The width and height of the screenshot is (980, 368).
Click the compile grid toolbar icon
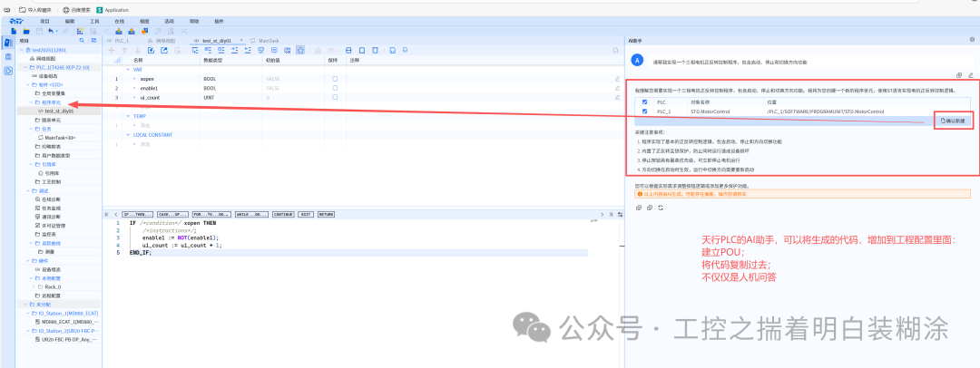tap(80, 31)
